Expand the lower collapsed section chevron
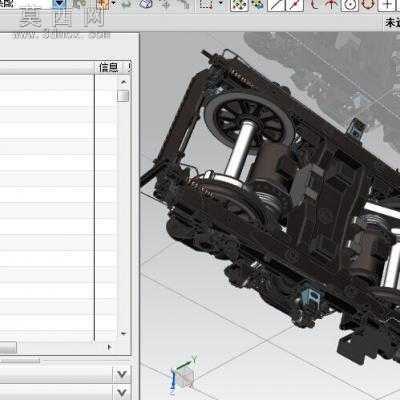400x400 pixels. coord(122,392)
